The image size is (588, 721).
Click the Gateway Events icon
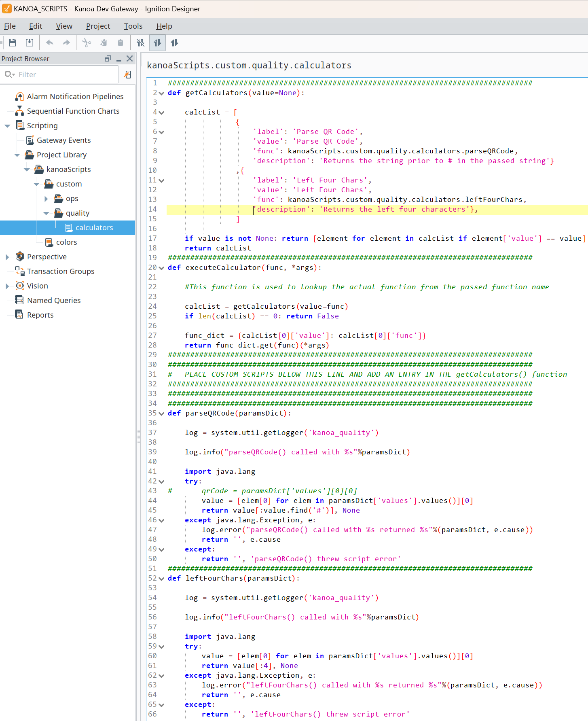pos(30,140)
